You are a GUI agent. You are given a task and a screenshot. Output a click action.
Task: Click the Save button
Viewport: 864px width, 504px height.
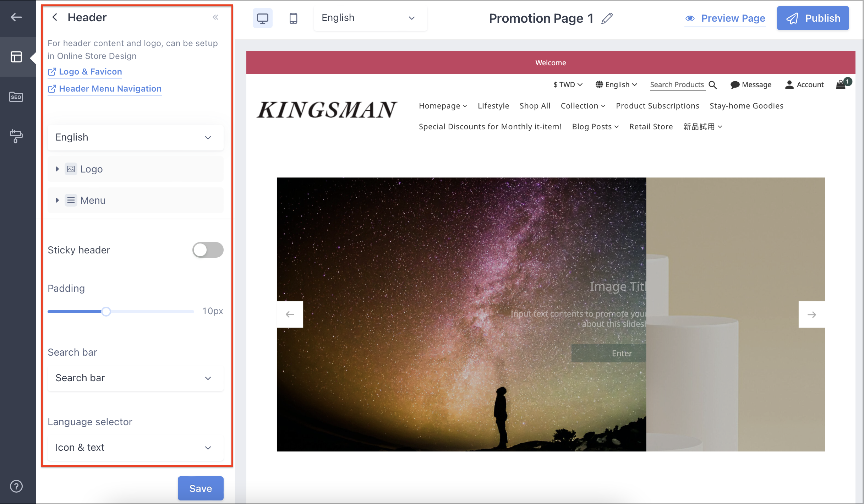(x=201, y=488)
